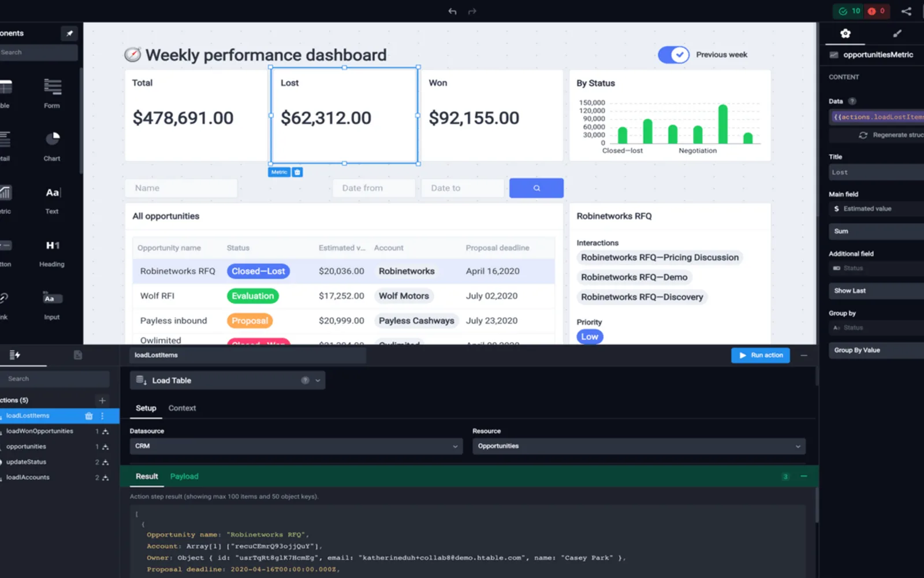Open the Datasource CRM dropdown
The height and width of the screenshot is (578, 924).
(296, 446)
